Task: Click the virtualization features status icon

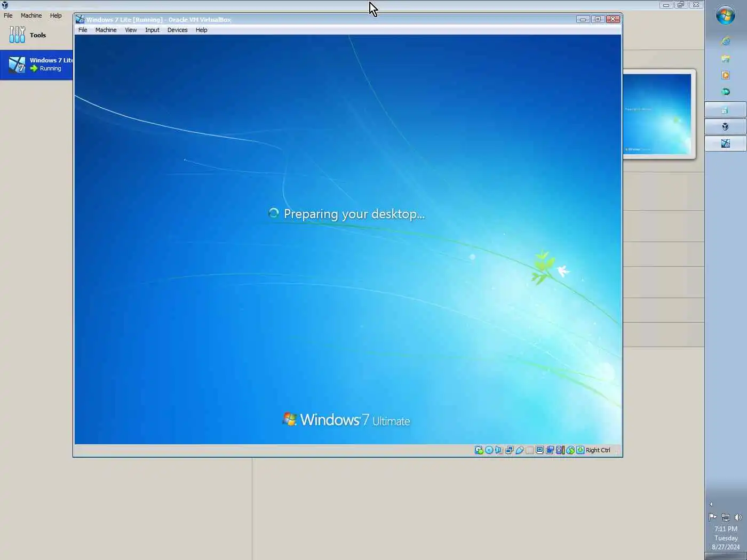Action: (560, 450)
